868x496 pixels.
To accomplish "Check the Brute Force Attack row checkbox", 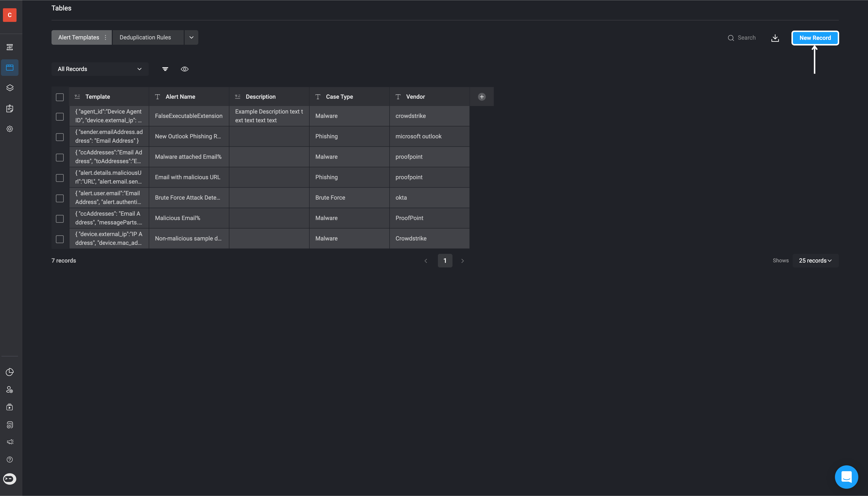I will tap(60, 198).
